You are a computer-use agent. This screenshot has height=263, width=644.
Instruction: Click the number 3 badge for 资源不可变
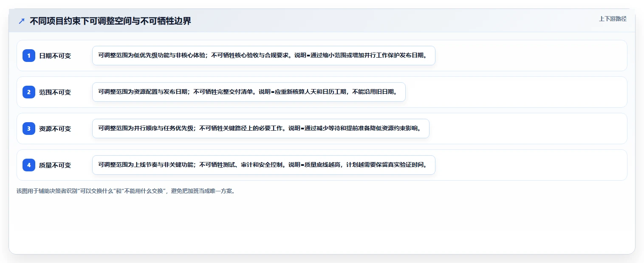coord(29,129)
